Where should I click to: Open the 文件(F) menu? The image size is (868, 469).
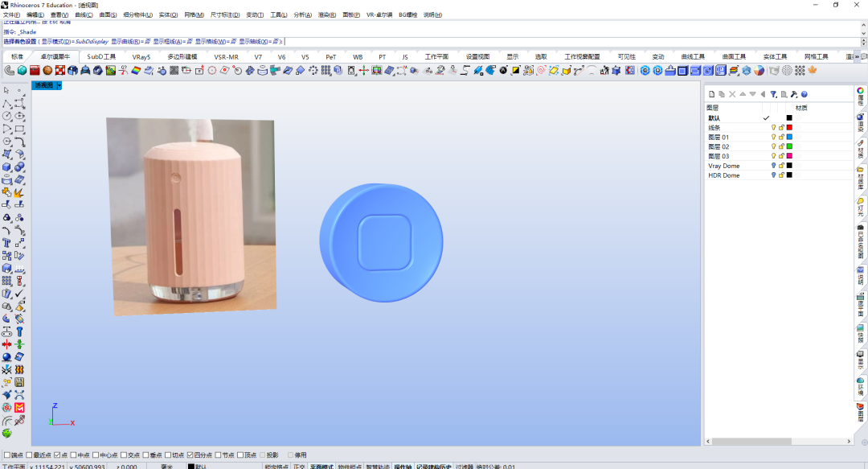[x=11, y=15]
